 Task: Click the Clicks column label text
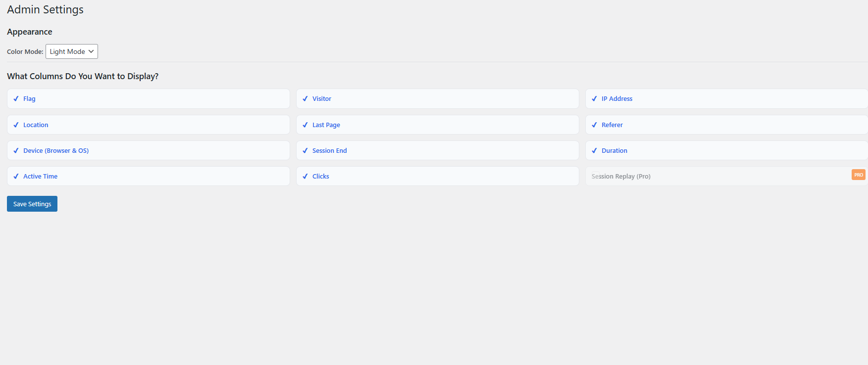(x=320, y=177)
